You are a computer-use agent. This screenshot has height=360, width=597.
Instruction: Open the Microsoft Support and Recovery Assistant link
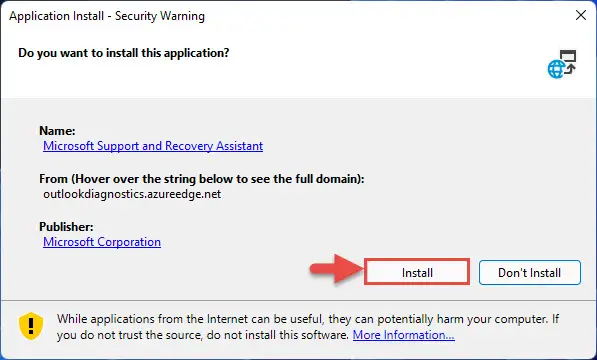(x=153, y=146)
